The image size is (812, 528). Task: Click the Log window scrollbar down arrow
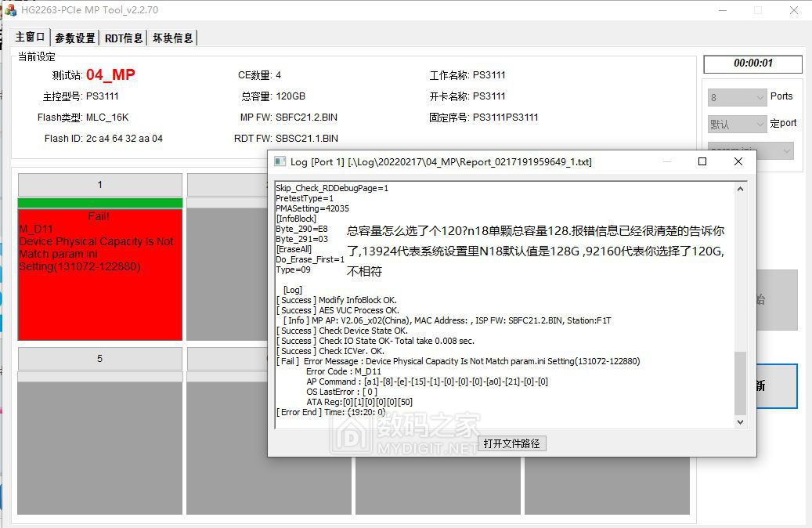(740, 421)
